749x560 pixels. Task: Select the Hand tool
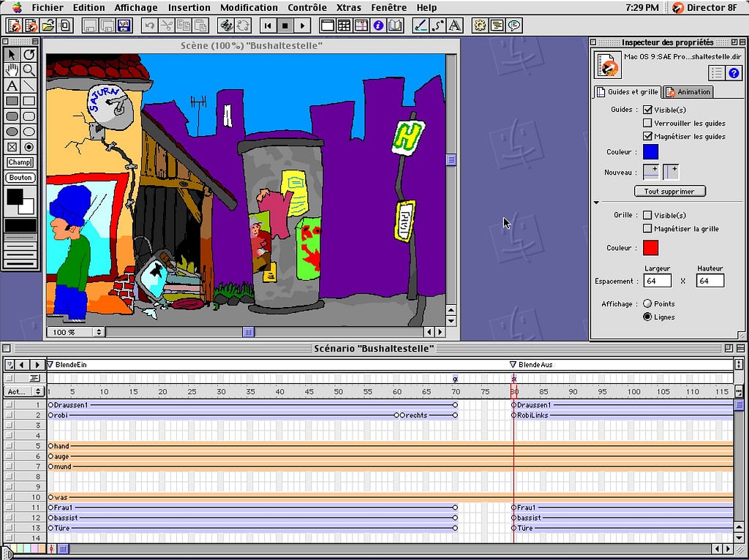pos(12,70)
